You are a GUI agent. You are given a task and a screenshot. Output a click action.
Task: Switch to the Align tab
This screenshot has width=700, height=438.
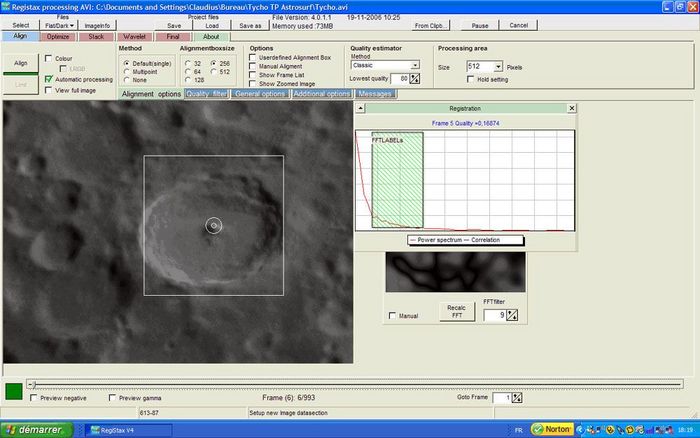tap(20, 36)
